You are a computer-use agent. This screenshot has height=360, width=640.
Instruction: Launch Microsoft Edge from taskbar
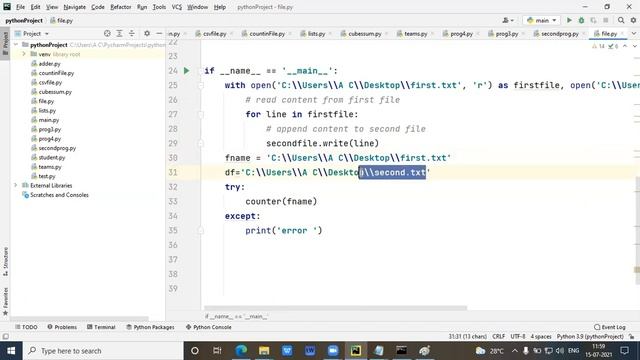pyautogui.click(x=241, y=351)
